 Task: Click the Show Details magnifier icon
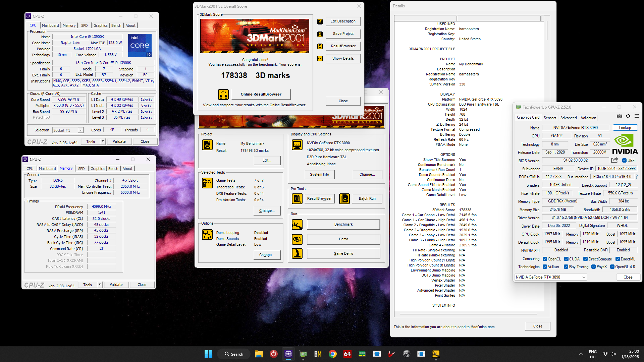tap(320, 59)
